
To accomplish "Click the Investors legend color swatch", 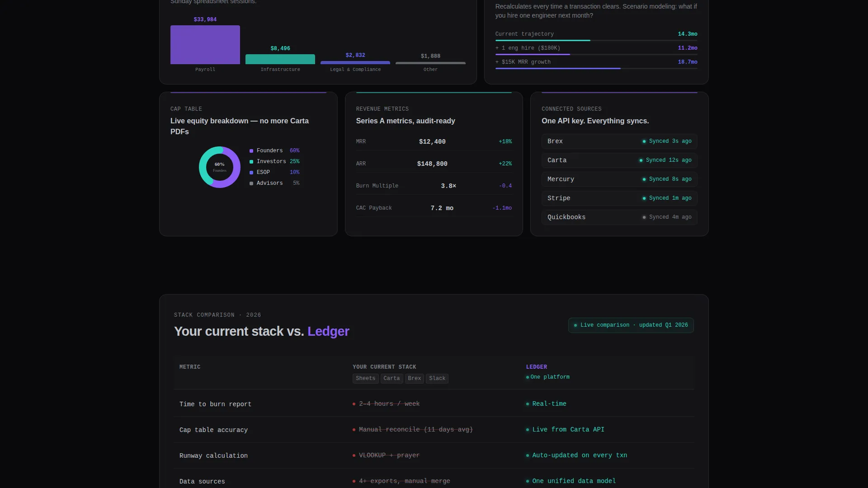I will (x=251, y=162).
